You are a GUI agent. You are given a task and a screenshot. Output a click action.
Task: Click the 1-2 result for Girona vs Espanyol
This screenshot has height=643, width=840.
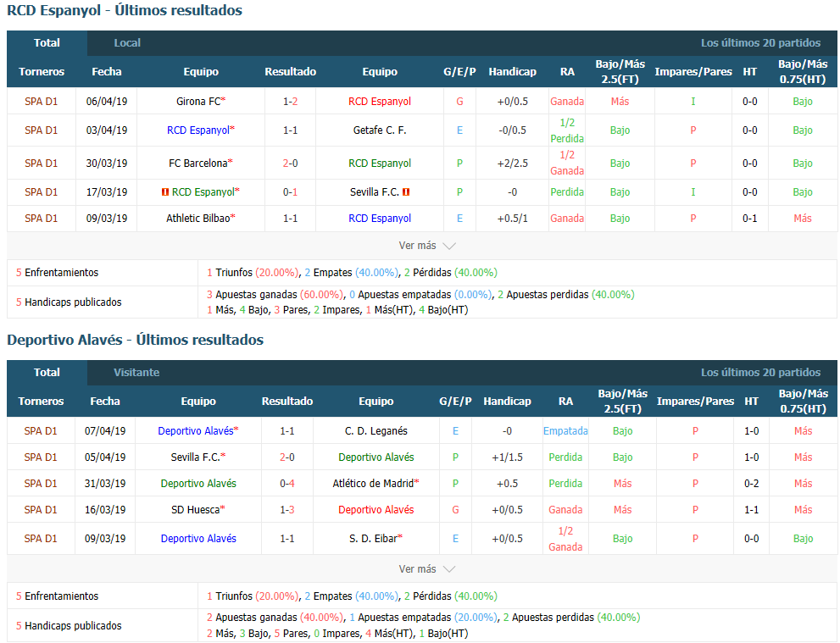[291, 101]
